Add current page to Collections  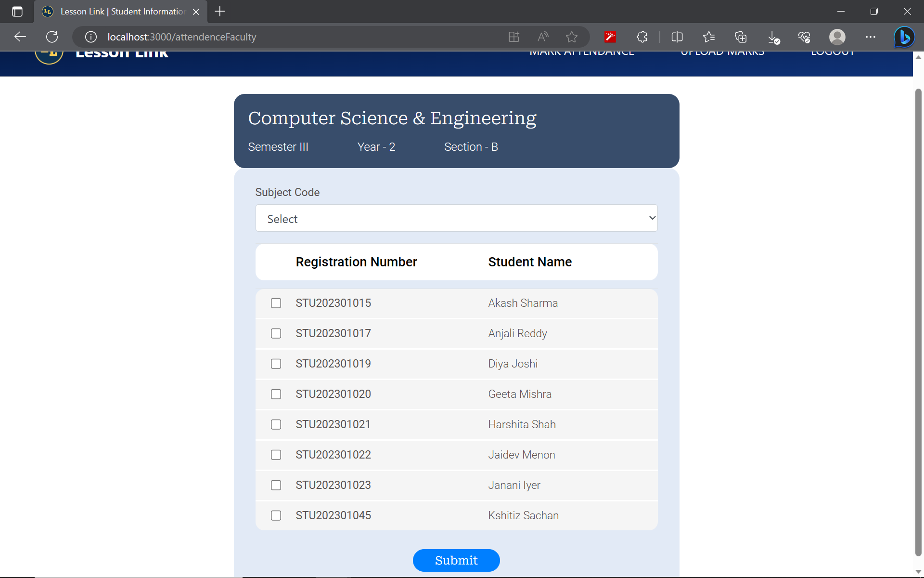pyautogui.click(x=741, y=37)
